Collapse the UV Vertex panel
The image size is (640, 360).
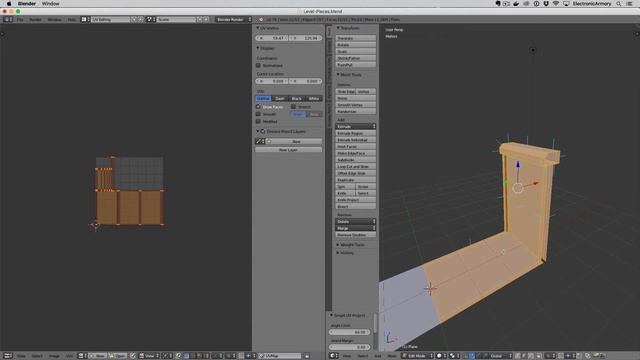(x=258, y=28)
